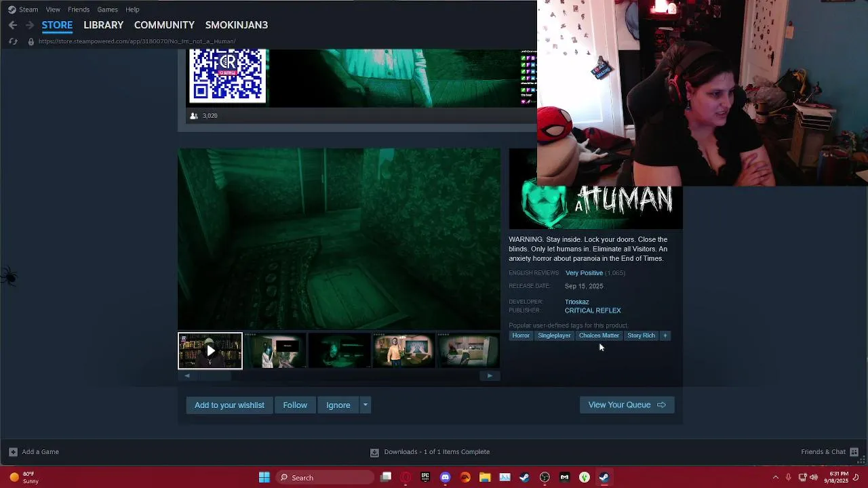Click the main game screenshot
Screen dimensions: 868x488
[339, 239]
